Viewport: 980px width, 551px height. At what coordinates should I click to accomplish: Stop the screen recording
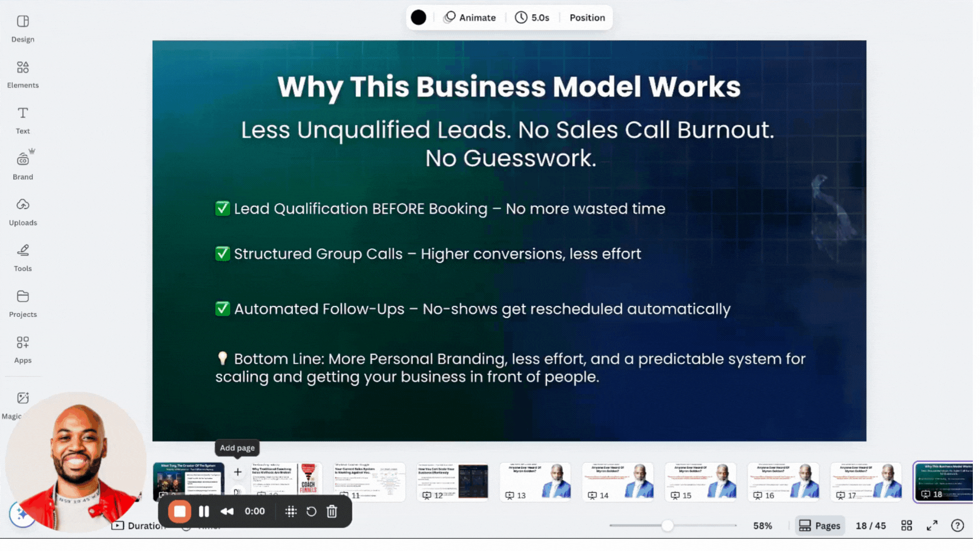(180, 511)
